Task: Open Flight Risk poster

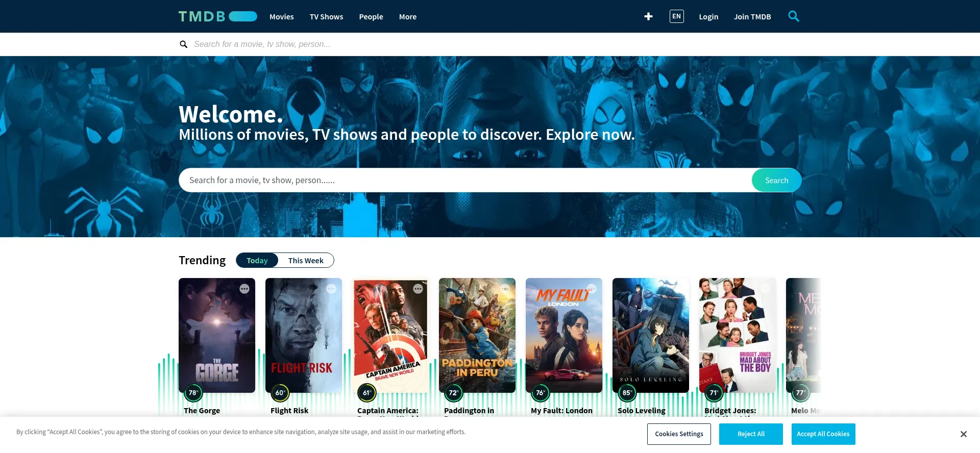Action: [x=304, y=335]
